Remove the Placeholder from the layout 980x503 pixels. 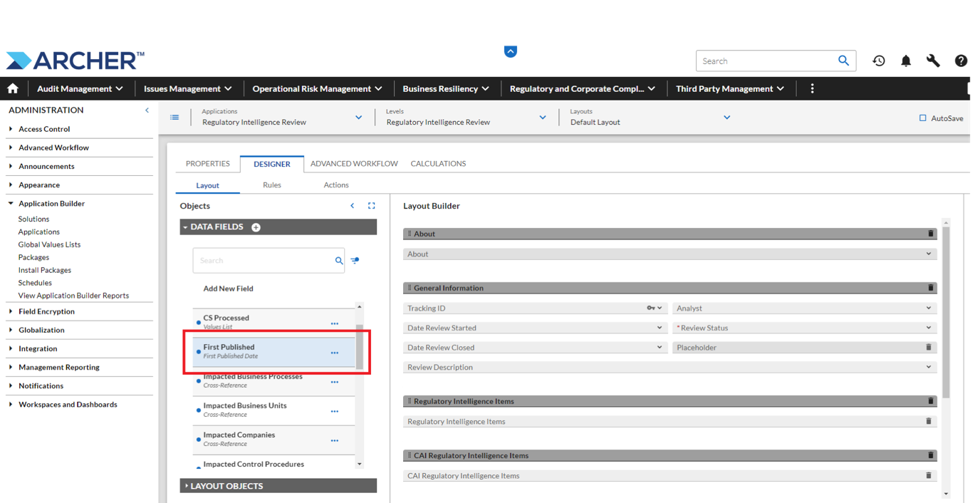929,348
